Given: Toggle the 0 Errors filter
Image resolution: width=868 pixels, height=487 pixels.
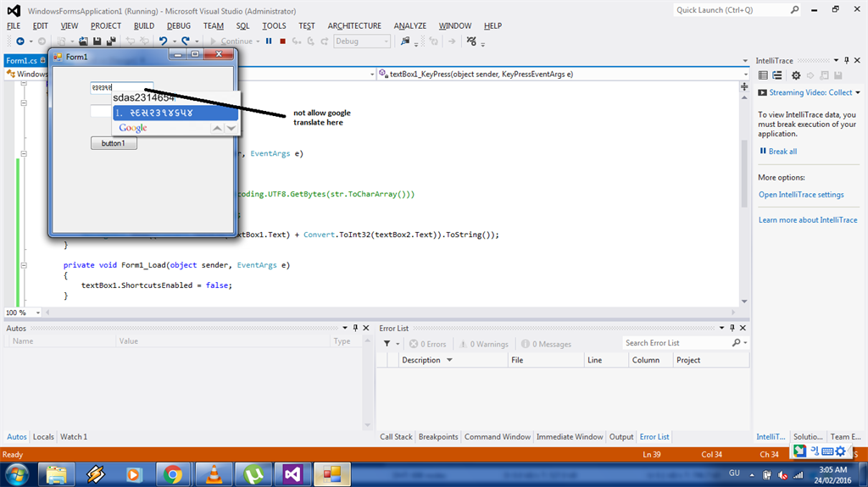Looking at the screenshot, I should (x=428, y=344).
